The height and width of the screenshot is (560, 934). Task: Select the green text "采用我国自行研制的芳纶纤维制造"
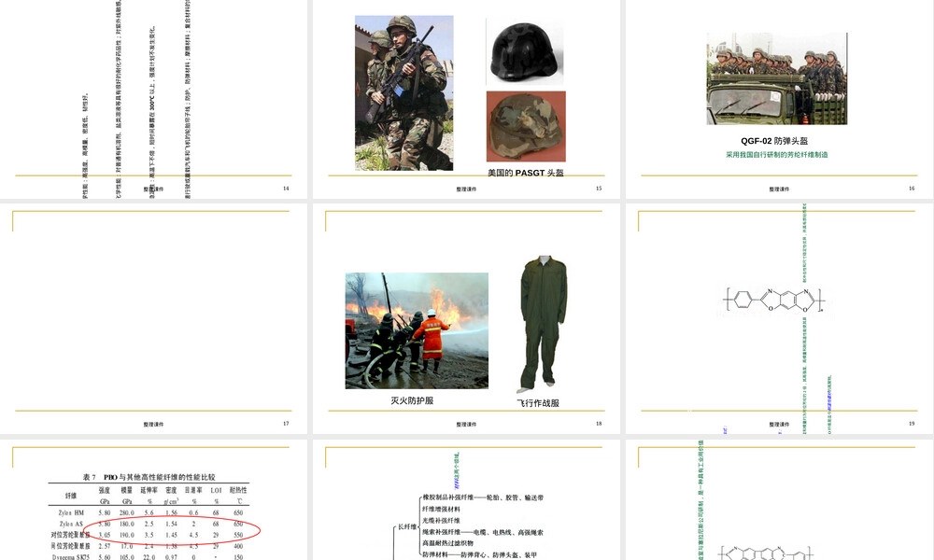click(x=776, y=155)
